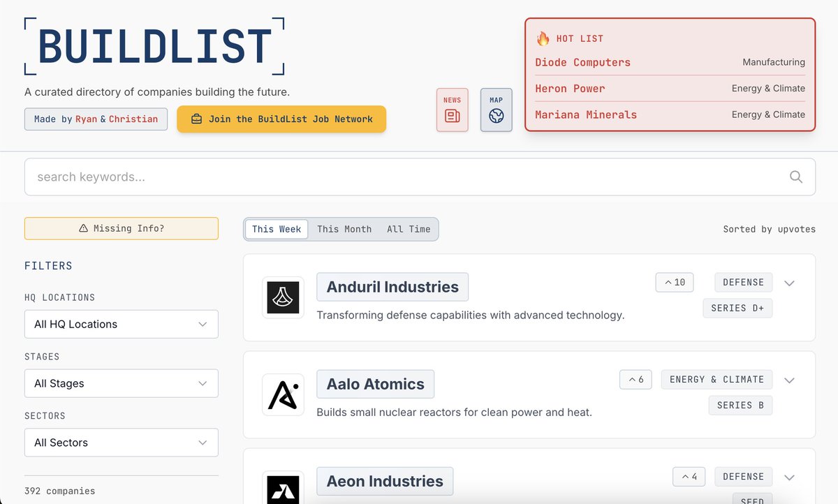Image resolution: width=838 pixels, height=504 pixels.
Task: Open the All HQ Locations dropdown
Action: click(122, 324)
